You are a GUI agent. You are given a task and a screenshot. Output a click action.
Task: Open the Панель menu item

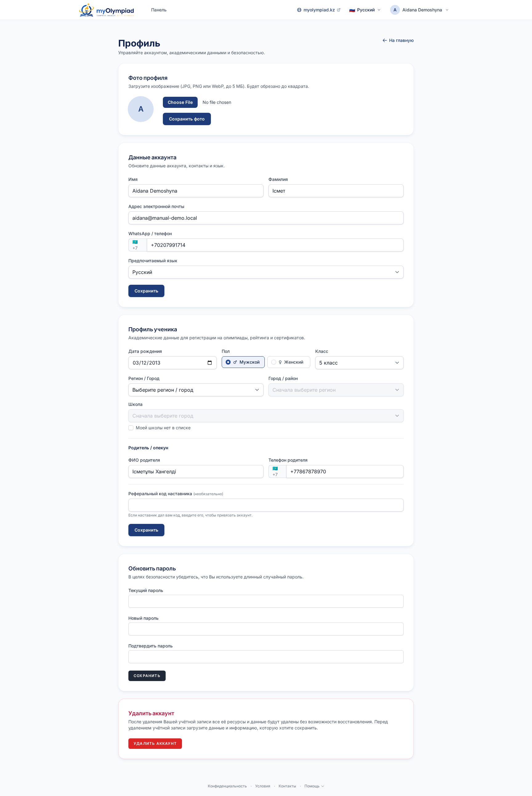pyautogui.click(x=159, y=10)
